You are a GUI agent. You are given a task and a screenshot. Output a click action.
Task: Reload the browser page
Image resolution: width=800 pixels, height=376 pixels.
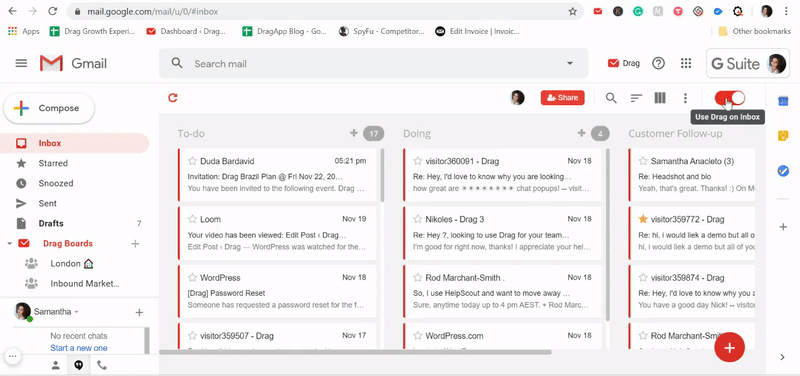point(52,11)
